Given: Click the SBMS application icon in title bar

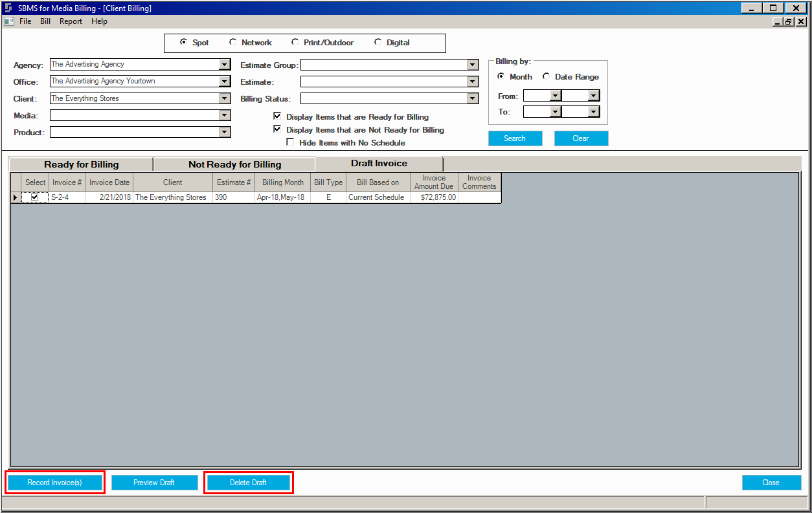Looking at the screenshot, I should tap(8, 8).
